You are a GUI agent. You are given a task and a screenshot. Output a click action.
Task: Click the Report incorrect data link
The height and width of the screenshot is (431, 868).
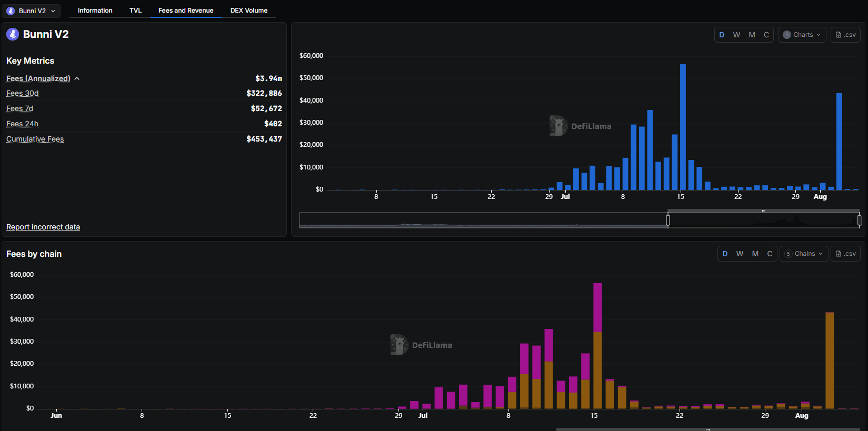point(43,227)
